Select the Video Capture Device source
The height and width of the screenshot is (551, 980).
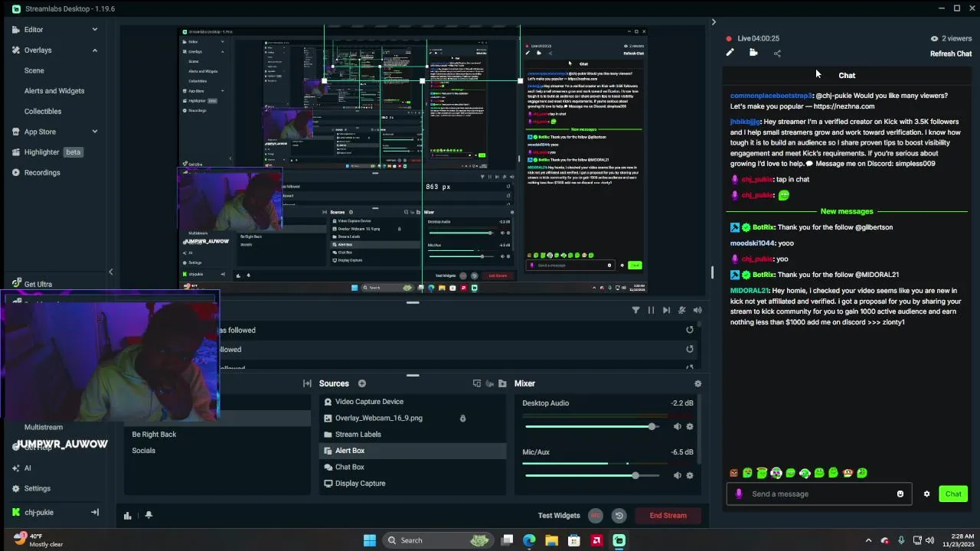click(x=413, y=402)
